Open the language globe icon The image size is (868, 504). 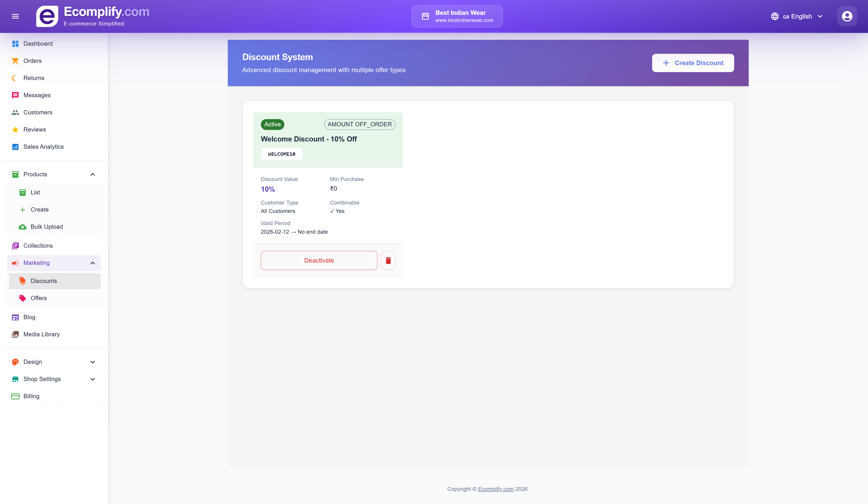click(x=775, y=16)
